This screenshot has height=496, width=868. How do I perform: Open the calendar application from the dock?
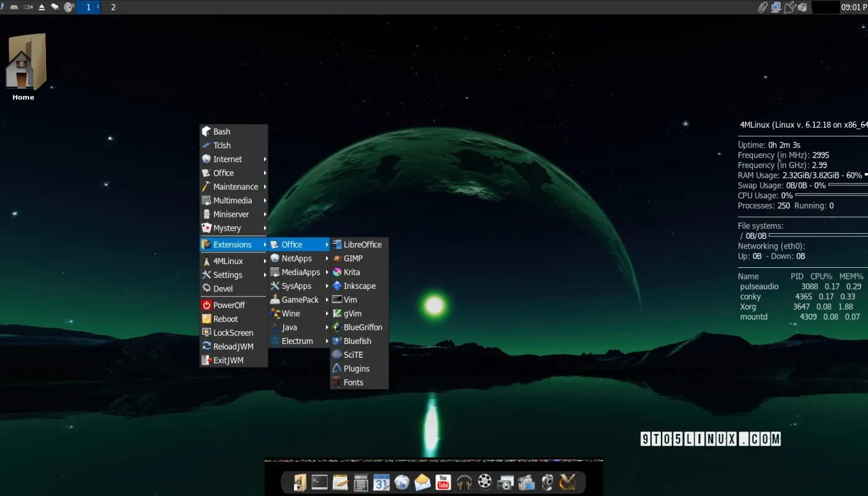point(381,482)
